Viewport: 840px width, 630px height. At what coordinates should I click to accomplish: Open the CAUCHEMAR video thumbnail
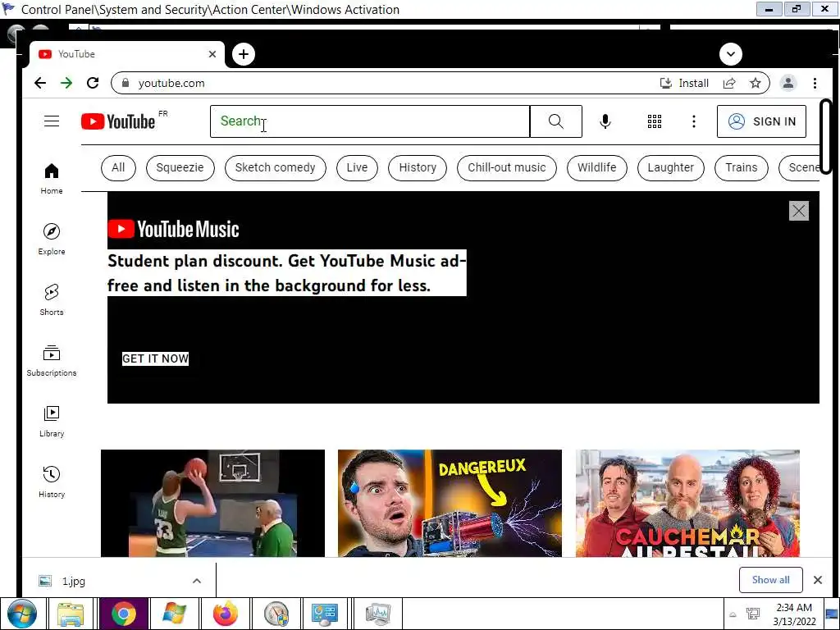pyautogui.click(x=687, y=503)
